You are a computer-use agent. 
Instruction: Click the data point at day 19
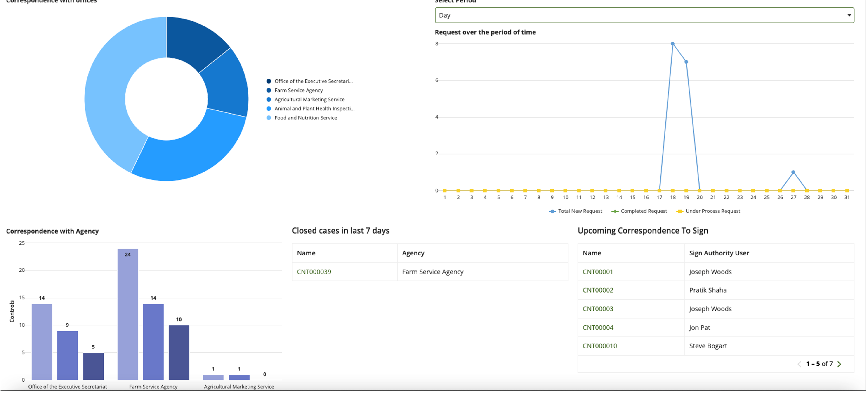click(x=686, y=62)
